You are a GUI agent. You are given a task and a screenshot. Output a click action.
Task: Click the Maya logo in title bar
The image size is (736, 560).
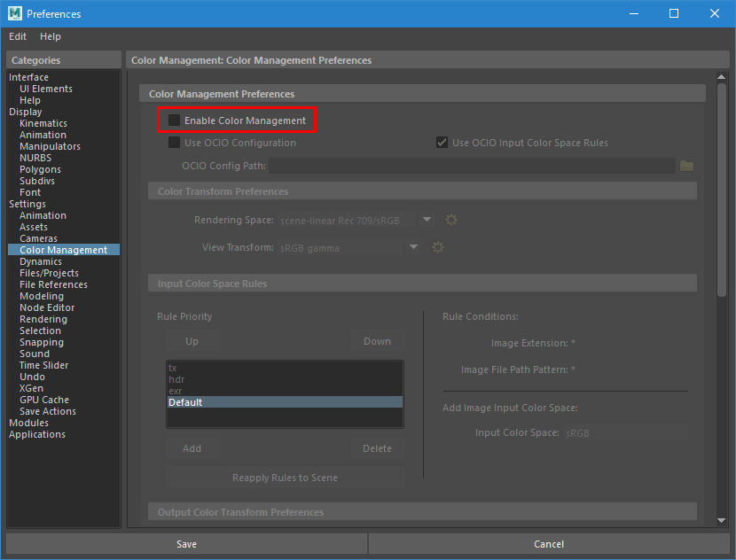14,13
